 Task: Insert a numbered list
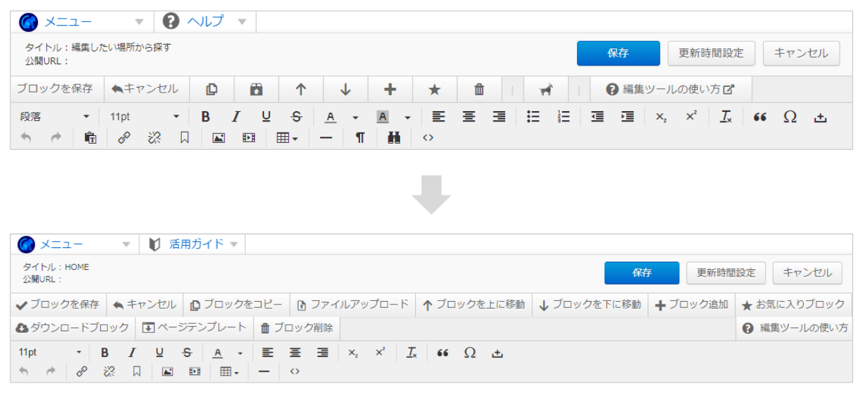[x=564, y=117]
